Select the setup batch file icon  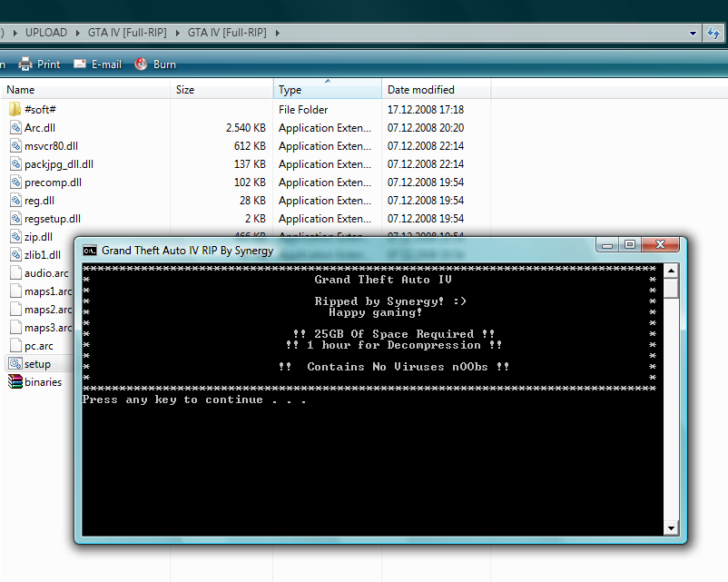(x=15, y=364)
